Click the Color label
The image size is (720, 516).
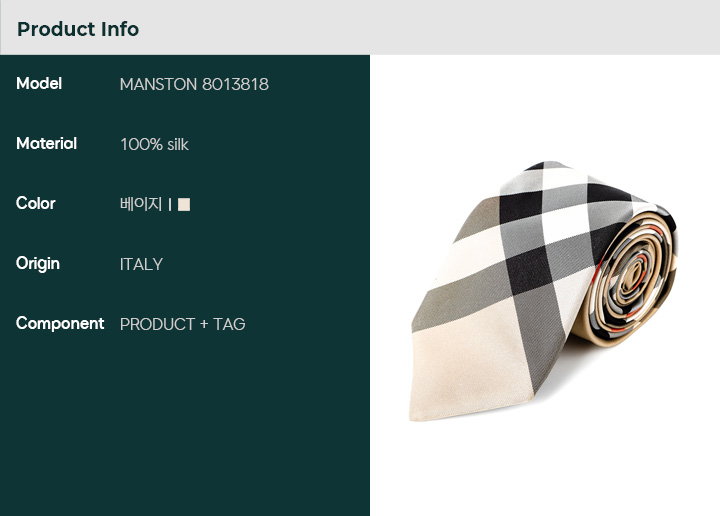coord(35,203)
